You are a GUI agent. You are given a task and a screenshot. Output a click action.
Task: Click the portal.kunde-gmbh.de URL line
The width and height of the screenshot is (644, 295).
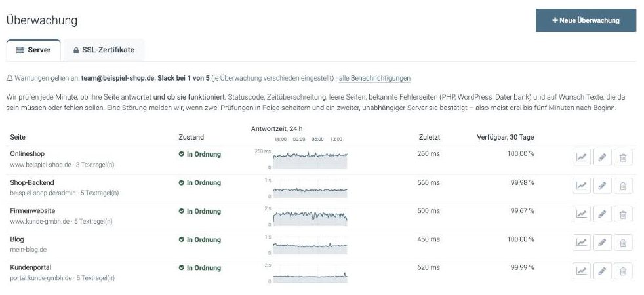pos(41,278)
